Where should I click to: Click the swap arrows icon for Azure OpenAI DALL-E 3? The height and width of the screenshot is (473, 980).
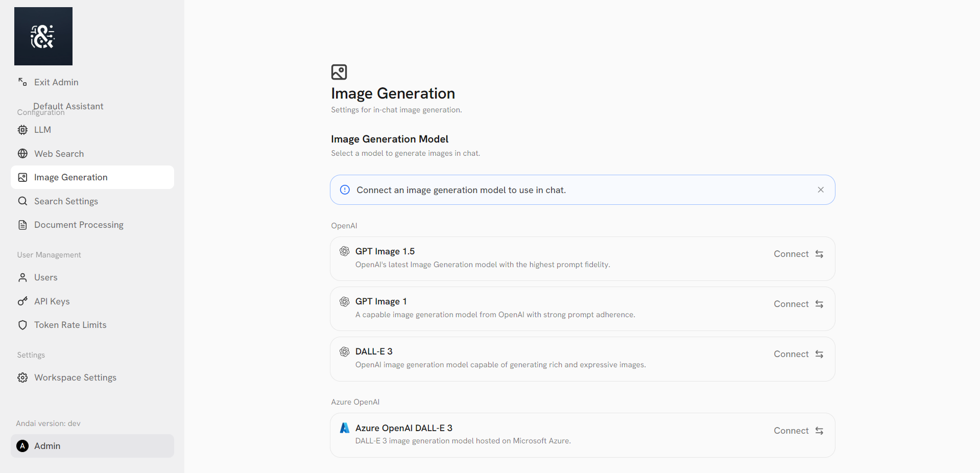pyautogui.click(x=819, y=431)
